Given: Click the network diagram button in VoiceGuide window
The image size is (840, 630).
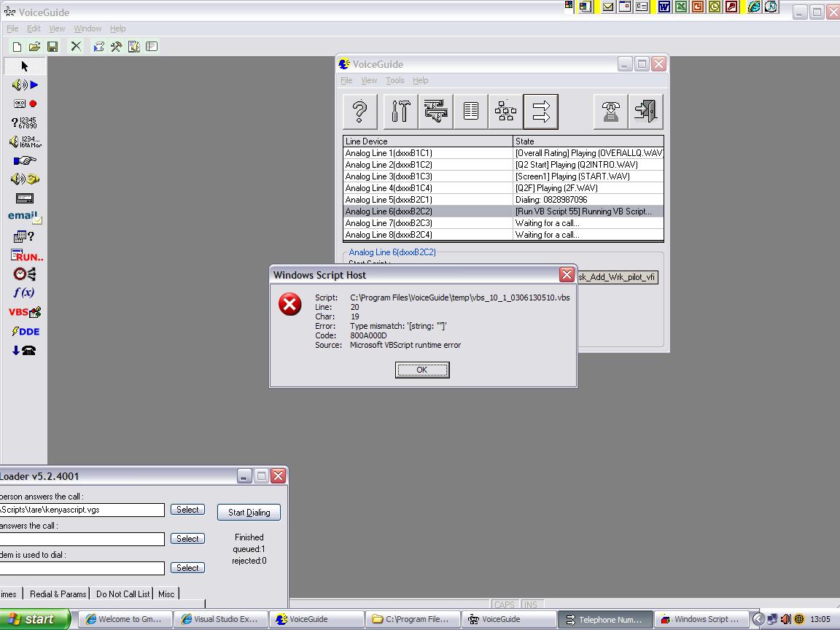Looking at the screenshot, I should [506, 112].
